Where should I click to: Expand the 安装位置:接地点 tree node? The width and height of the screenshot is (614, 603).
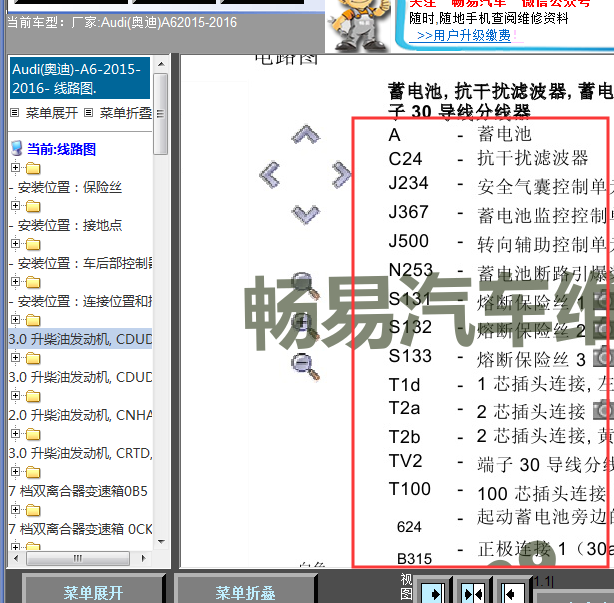click(15, 206)
